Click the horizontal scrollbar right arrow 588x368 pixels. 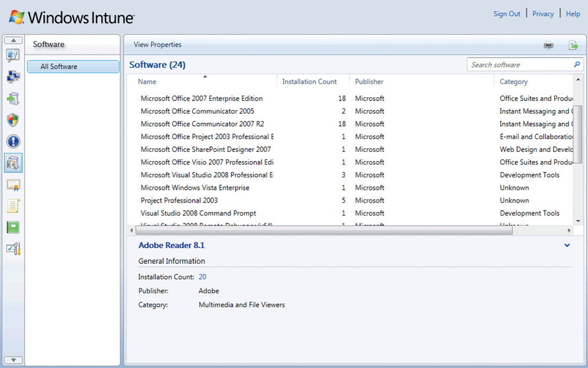coord(569,230)
